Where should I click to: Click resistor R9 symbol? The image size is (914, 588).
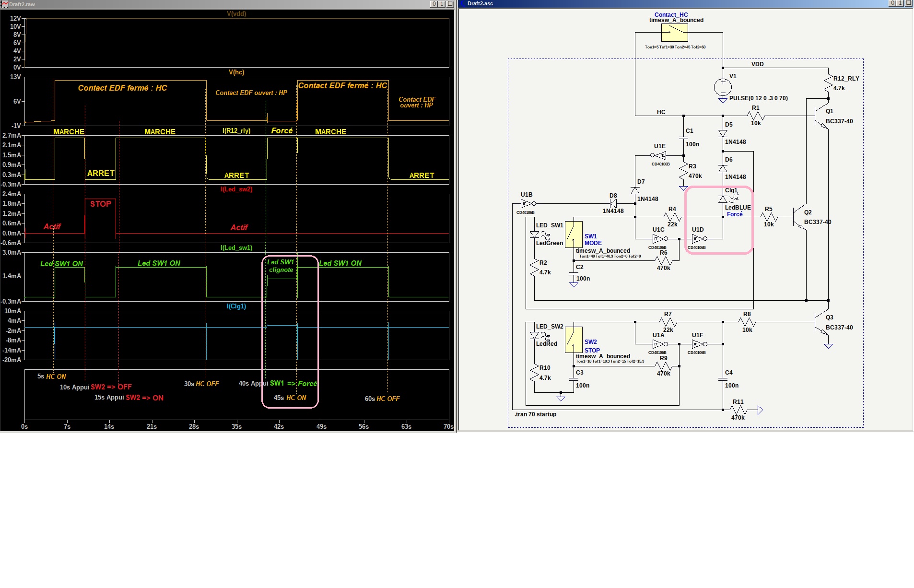(664, 366)
